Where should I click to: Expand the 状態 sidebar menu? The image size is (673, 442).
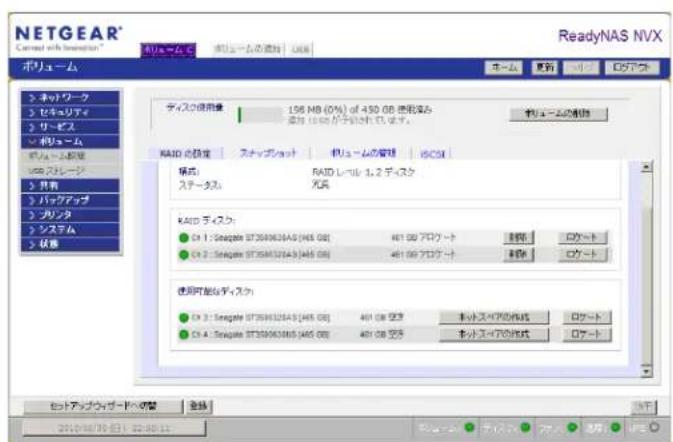[x=70, y=244]
